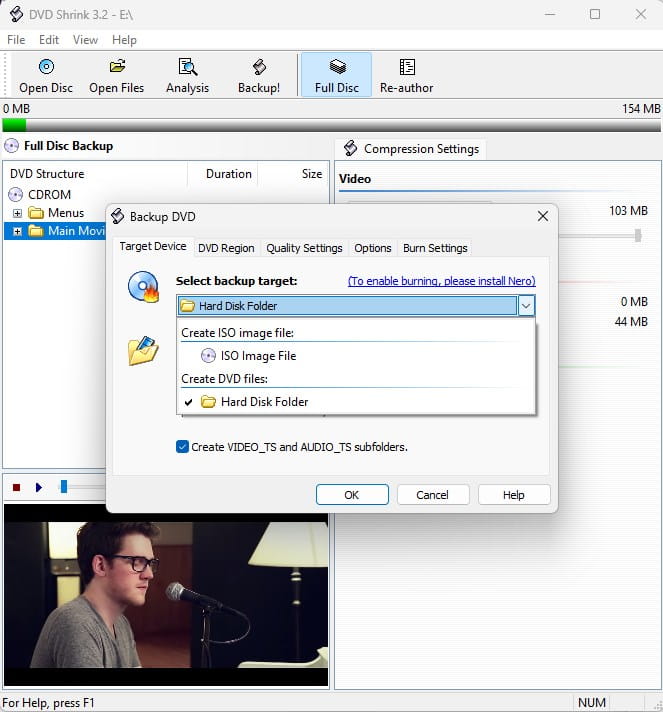
Task: Click the Backup DVD dialog title icon
Action: point(118,216)
